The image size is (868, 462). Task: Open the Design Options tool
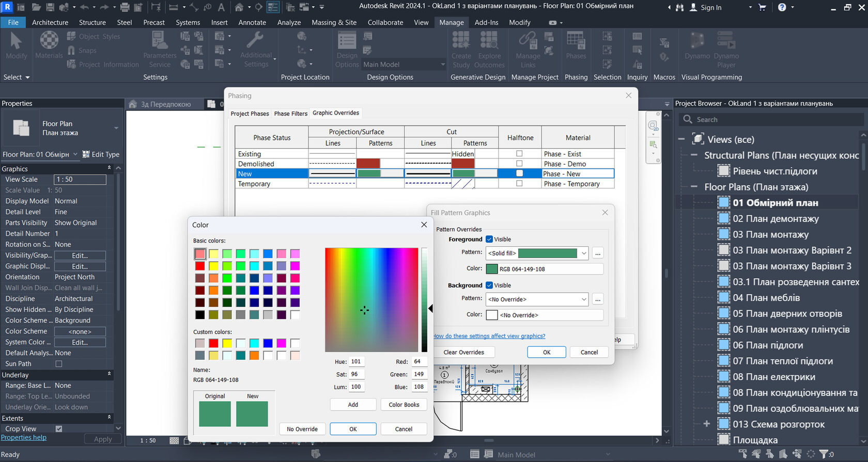click(347, 50)
